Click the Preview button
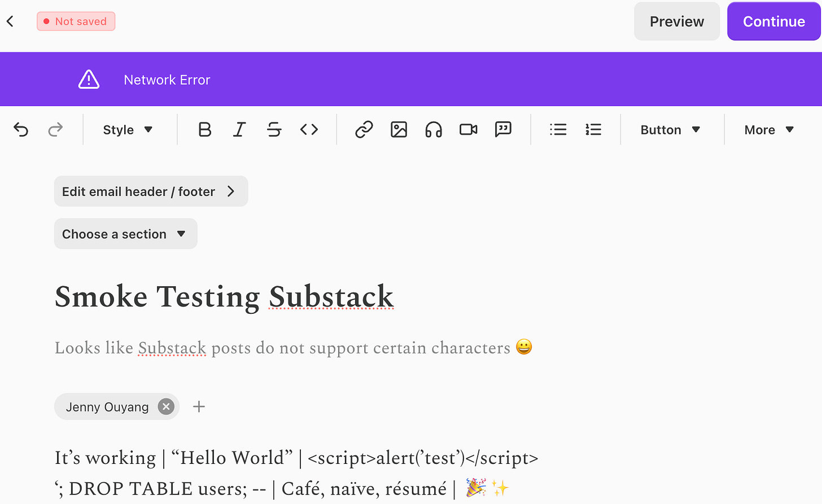The height and width of the screenshot is (504, 822). pyautogui.click(x=677, y=21)
